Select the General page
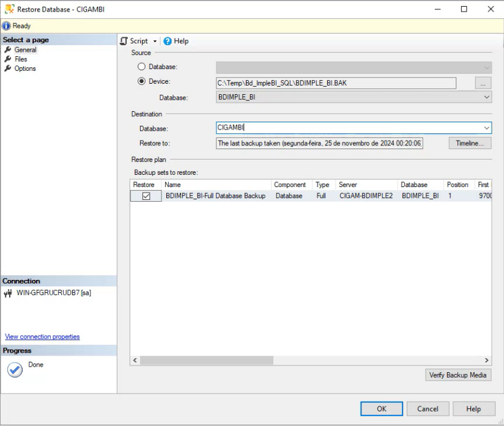 26,50
